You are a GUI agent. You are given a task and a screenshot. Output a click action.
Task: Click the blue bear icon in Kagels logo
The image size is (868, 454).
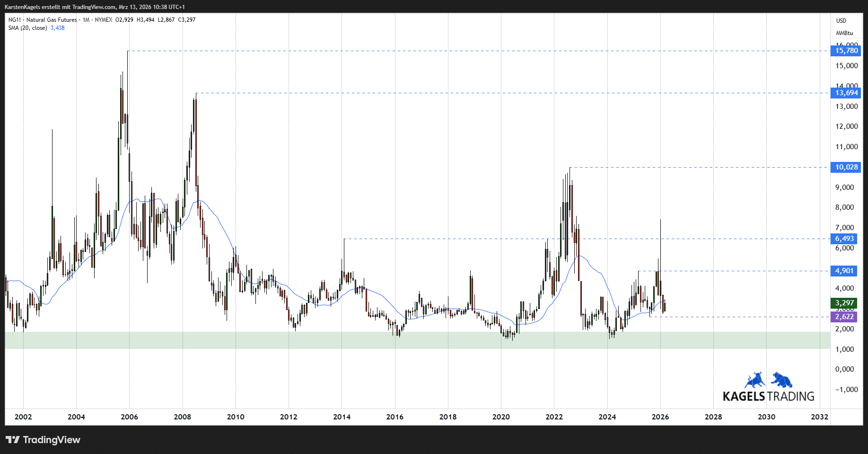pyautogui.click(x=782, y=380)
